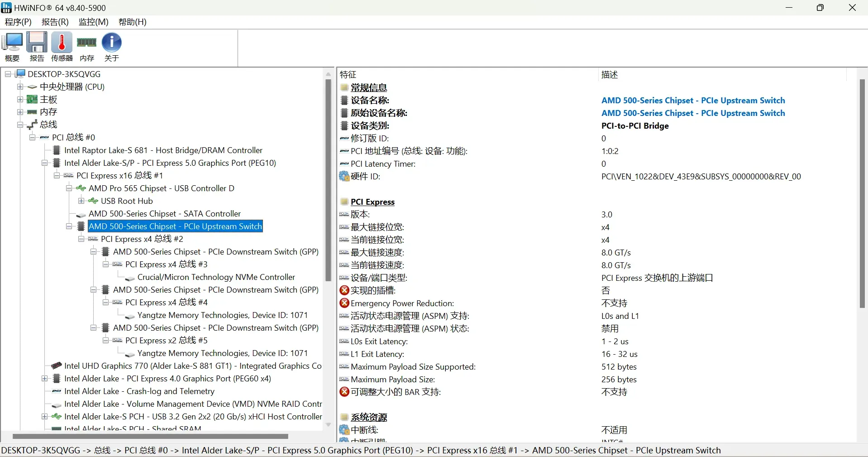Open the 监控(M) menu
Viewport: 868px width, 457px height.
(x=94, y=22)
